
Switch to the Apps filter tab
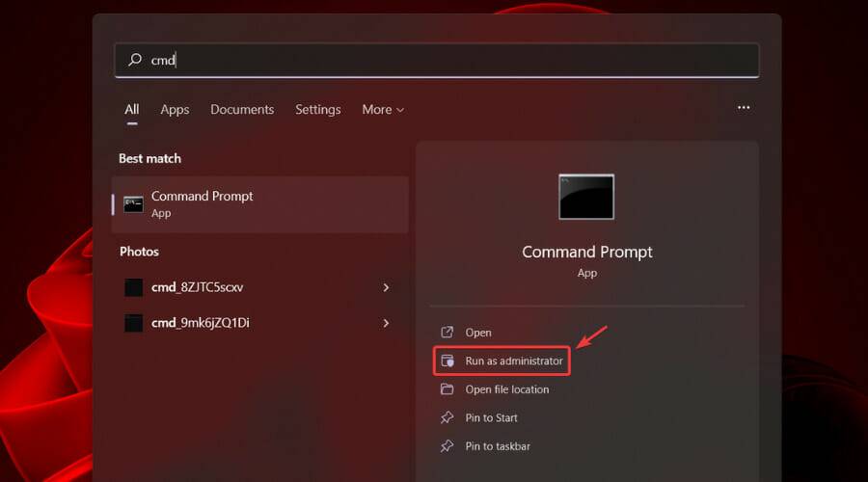coord(175,110)
